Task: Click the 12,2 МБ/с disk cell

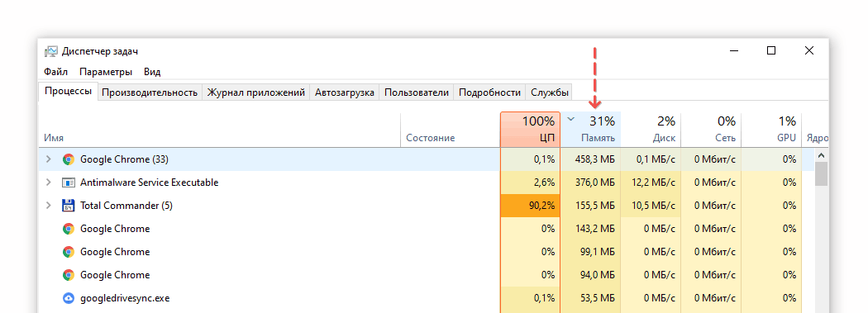Action: click(x=651, y=183)
